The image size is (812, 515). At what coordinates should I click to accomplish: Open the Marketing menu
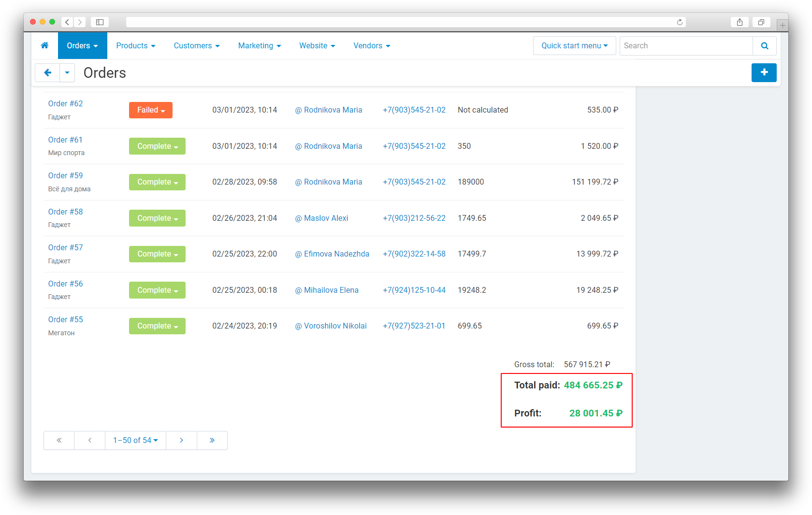[259, 46]
